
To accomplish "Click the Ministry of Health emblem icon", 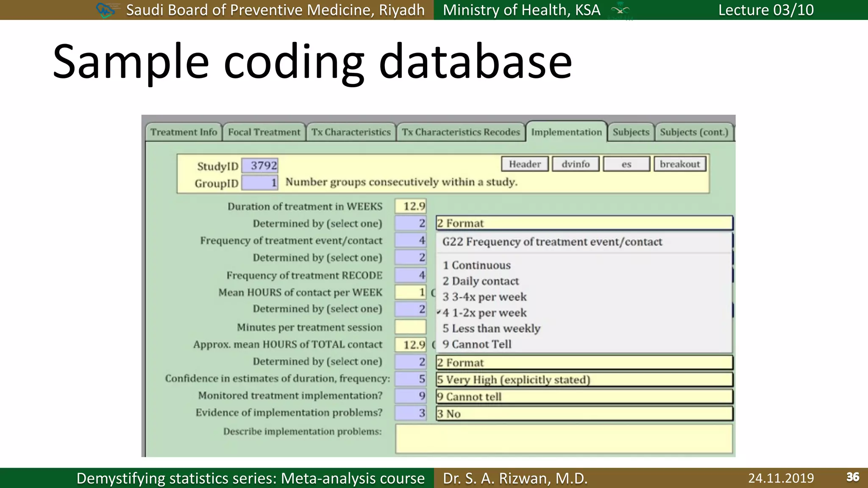I will point(620,10).
